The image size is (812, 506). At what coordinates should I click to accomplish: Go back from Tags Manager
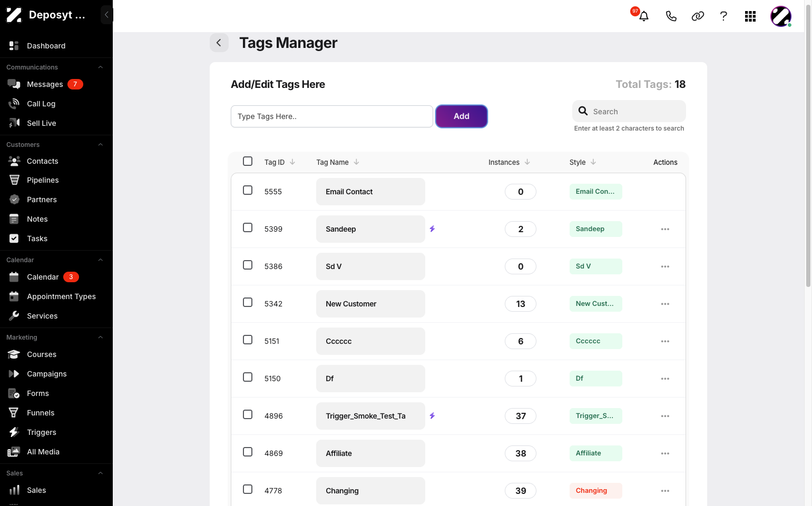click(219, 43)
